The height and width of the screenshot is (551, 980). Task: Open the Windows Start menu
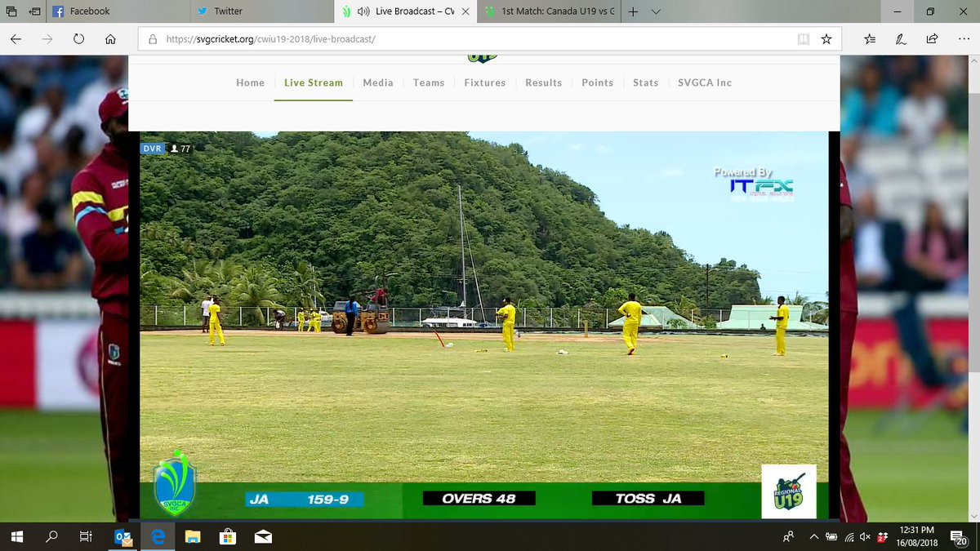[16, 536]
